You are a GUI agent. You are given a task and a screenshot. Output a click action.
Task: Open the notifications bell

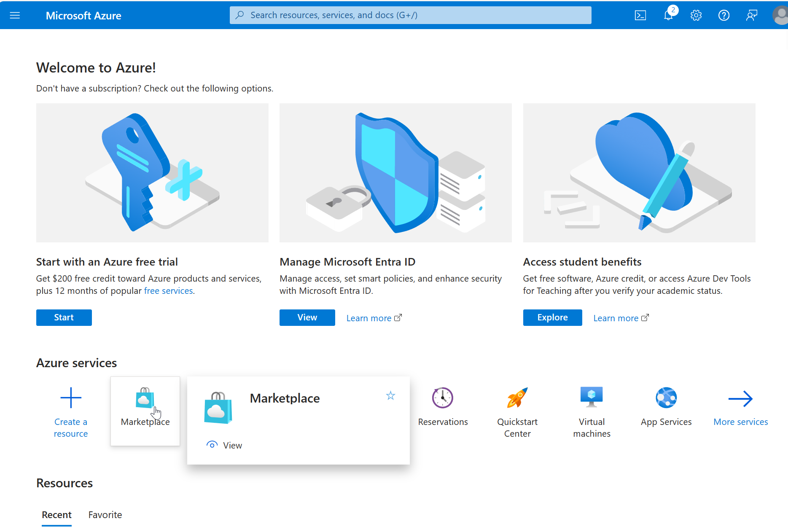(x=668, y=16)
